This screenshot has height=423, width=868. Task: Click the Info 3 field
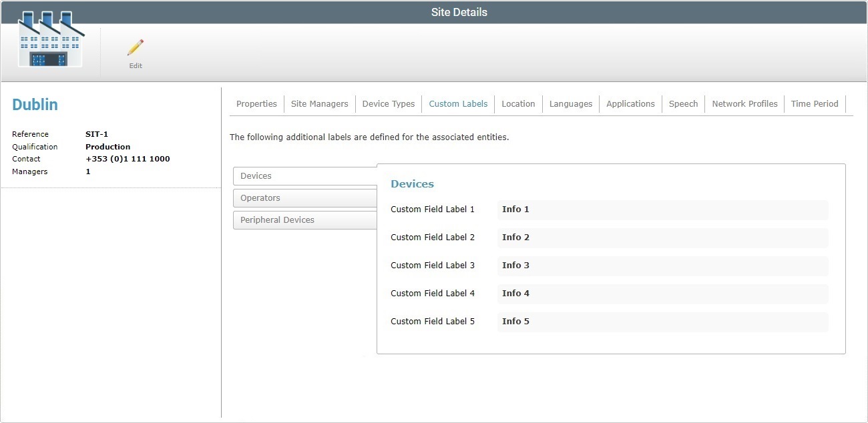(x=662, y=265)
